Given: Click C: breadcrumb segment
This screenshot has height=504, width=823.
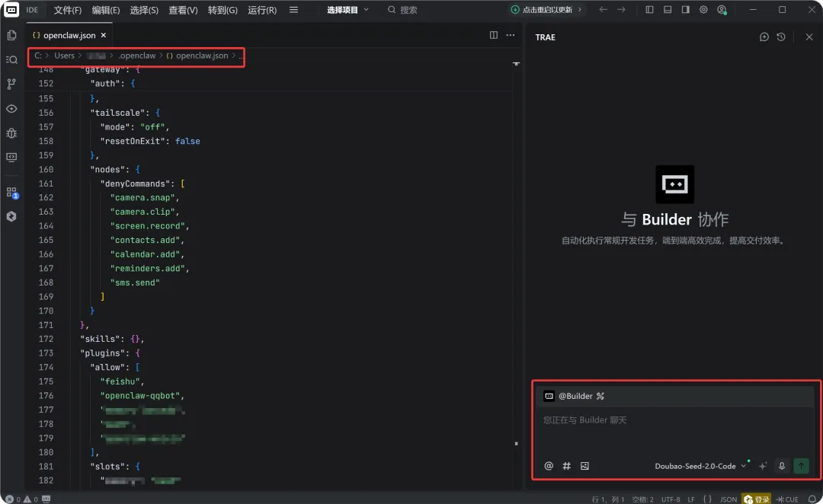Looking at the screenshot, I should pyautogui.click(x=38, y=56).
